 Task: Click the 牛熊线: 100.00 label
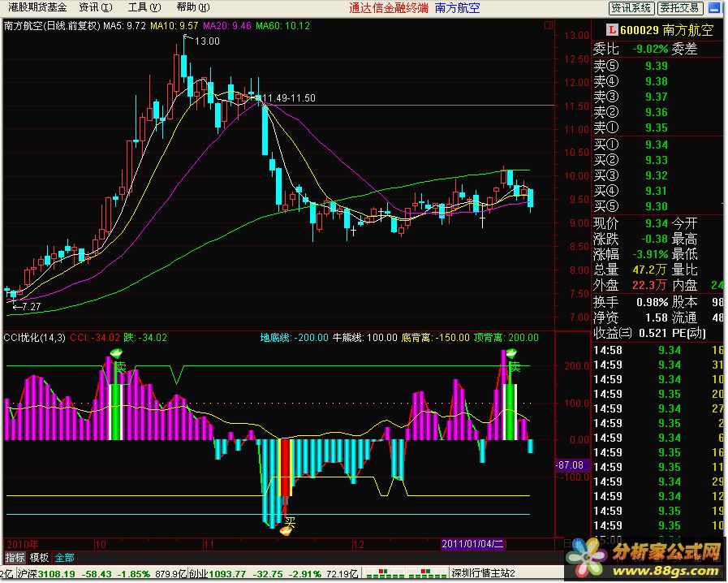(x=365, y=338)
